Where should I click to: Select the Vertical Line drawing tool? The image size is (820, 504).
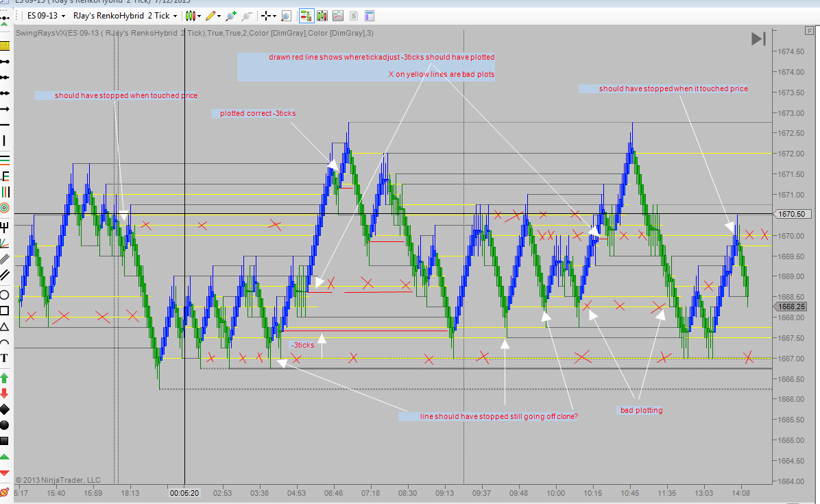click(x=5, y=140)
